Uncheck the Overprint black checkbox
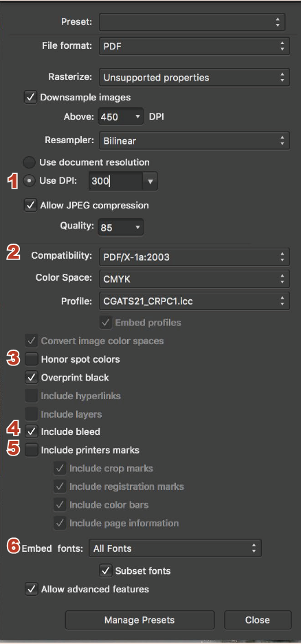 (x=31, y=378)
